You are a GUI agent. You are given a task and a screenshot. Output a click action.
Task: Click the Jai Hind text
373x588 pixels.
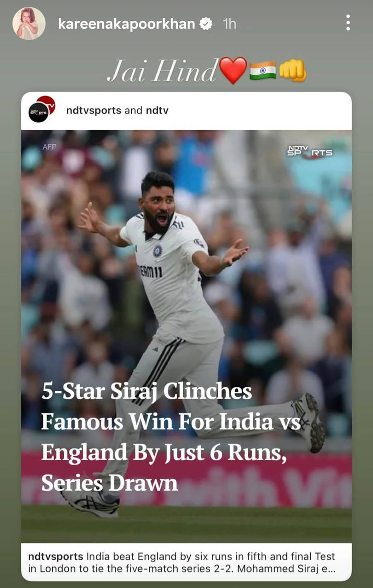point(162,70)
